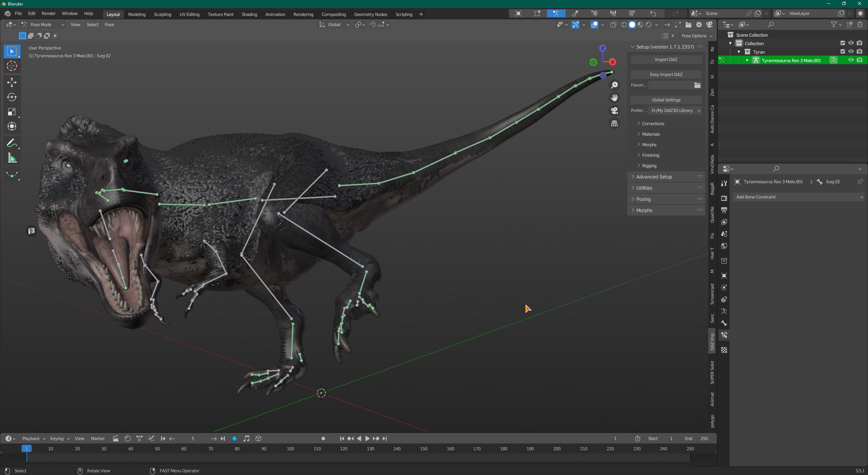The height and width of the screenshot is (475, 868).
Task: Uncheck the Collection exclude checkbox
Action: tap(843, 43)
